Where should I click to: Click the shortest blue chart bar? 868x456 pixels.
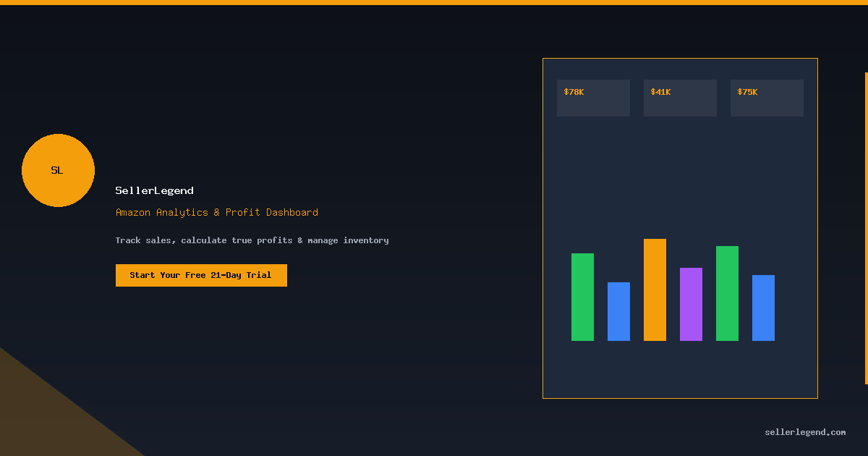click(x=618, y=311)
